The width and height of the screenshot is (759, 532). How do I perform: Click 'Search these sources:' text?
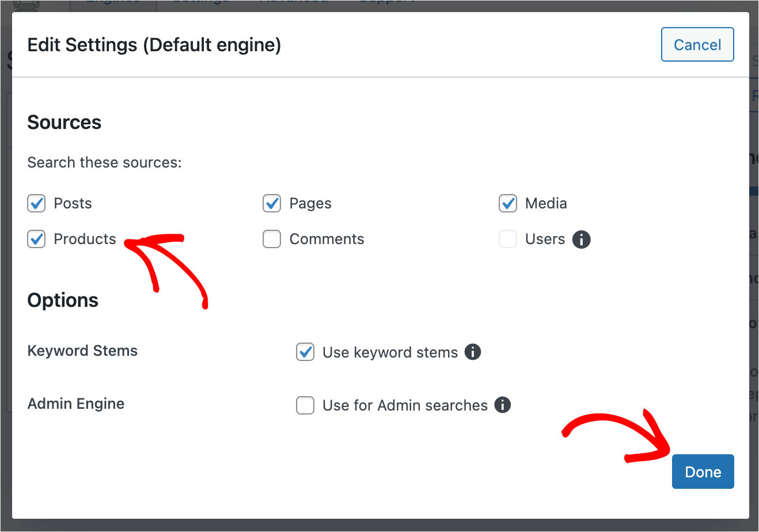105,162
